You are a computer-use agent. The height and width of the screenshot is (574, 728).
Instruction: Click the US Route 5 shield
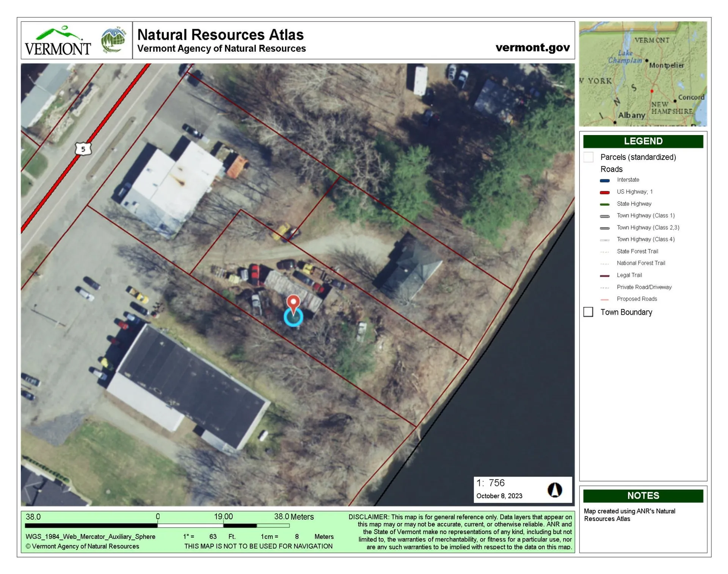click(x=83, y=149)
